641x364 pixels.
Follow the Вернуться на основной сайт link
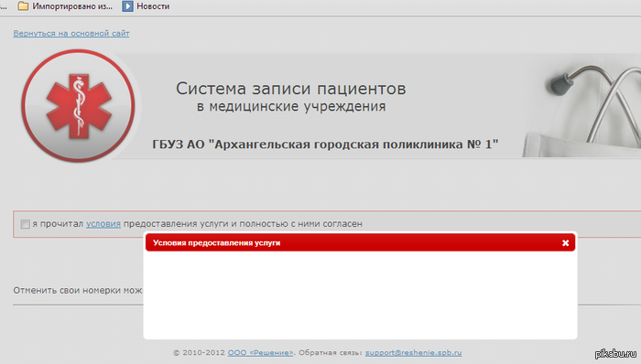(71, 33)
